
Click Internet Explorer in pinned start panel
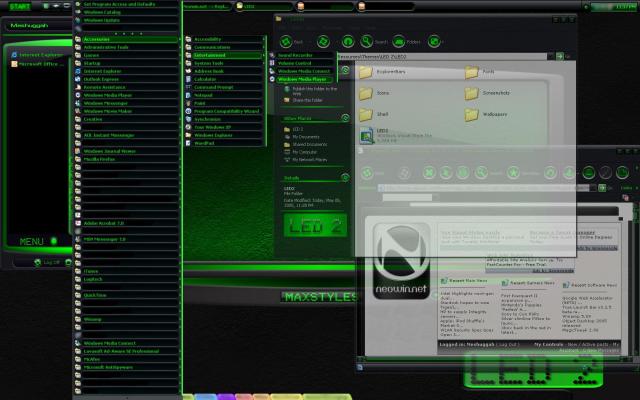point(38,55)
